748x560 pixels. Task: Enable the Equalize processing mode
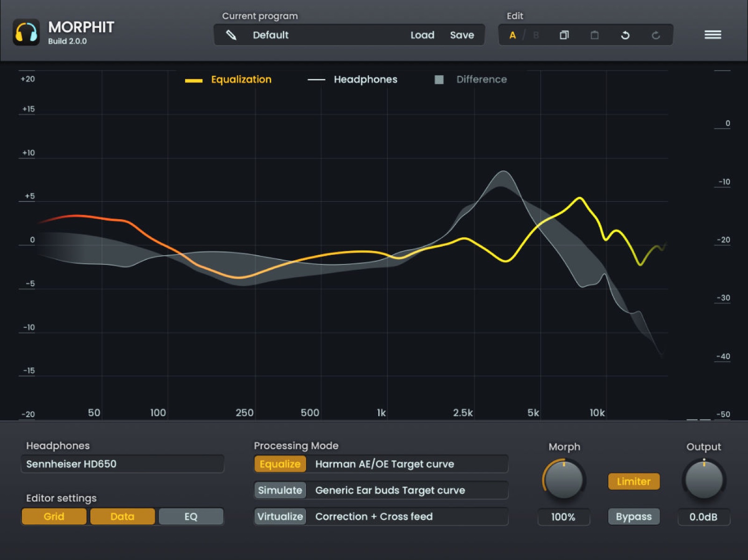[x=280, y=464]
